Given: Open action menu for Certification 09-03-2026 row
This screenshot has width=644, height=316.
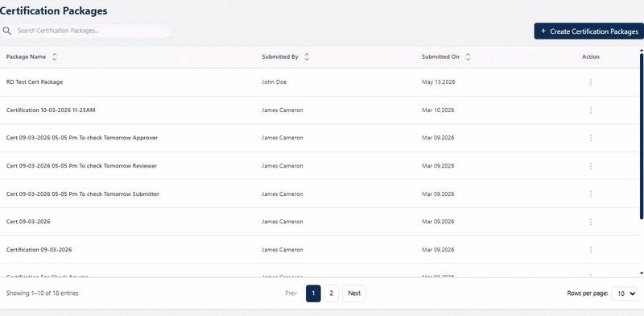Looking at the screenshot, I should [591, 250].
